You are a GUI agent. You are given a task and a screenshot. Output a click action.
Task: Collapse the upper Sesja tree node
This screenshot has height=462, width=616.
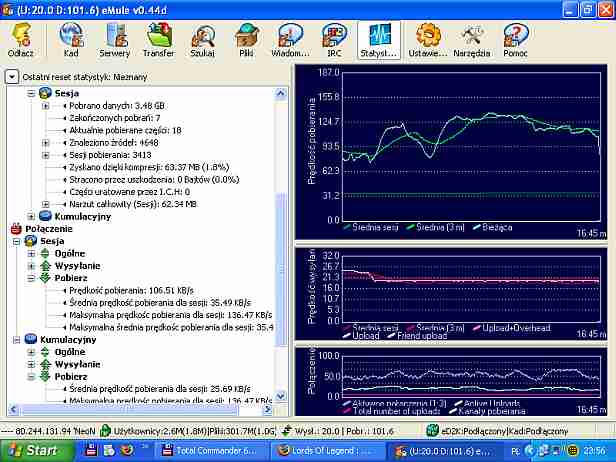click(x=31, y=94)
